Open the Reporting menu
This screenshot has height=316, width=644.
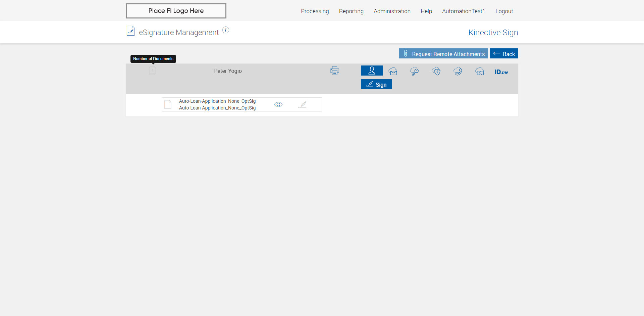[x=351, y=11]
